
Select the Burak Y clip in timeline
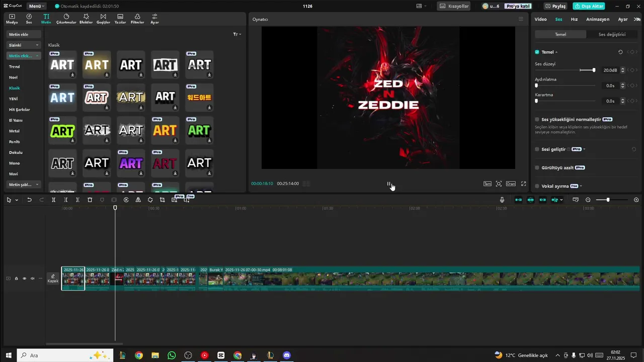tap(216, 279)
